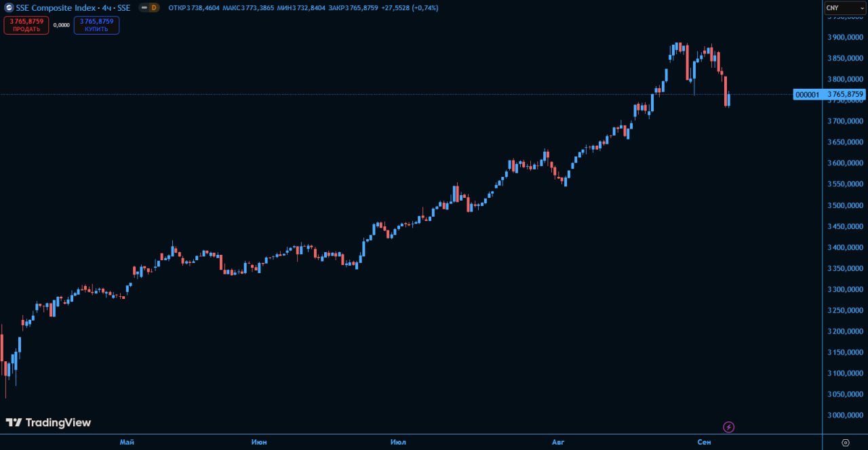Click the Авг label on time axis
Screen dimensions: 868x450
click(x=558, y=442)
